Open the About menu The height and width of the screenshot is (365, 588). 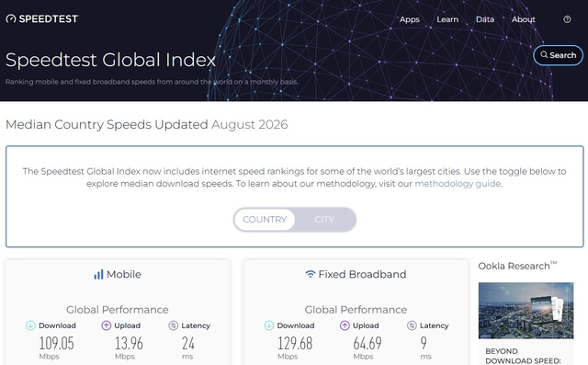(x=523, y=19)
